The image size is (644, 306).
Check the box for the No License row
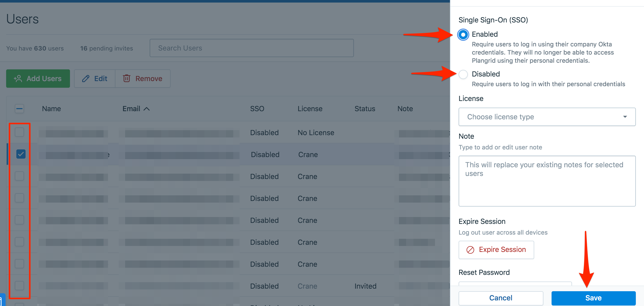19,132
